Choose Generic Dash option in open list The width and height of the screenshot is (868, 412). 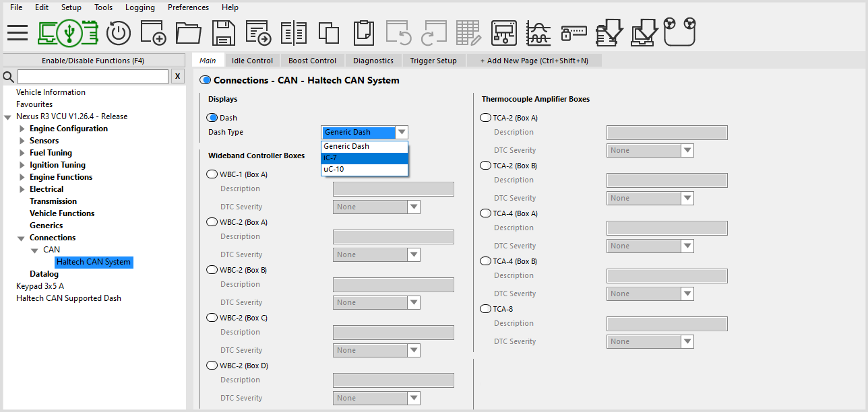tap(365, 146)
